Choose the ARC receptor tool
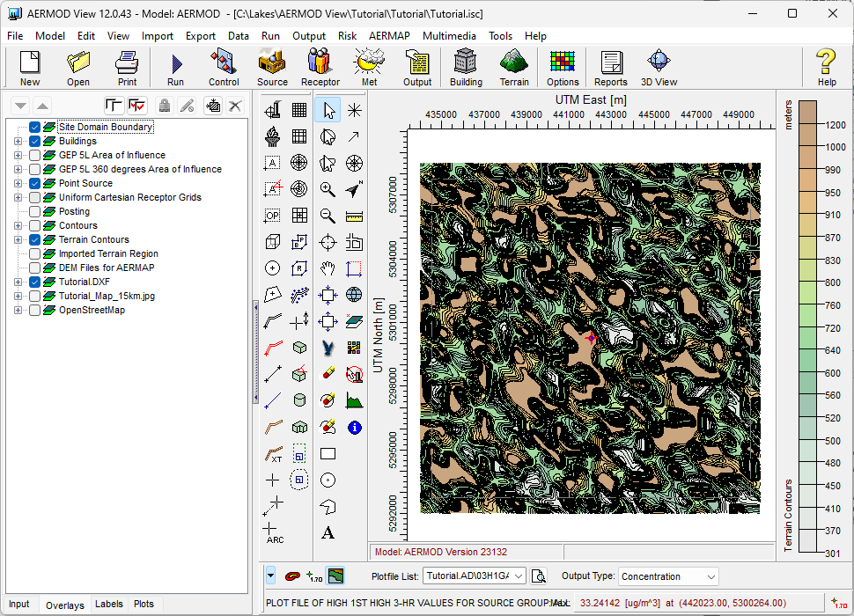The width and height of the screenshot is (854, 616). [273, 532]
